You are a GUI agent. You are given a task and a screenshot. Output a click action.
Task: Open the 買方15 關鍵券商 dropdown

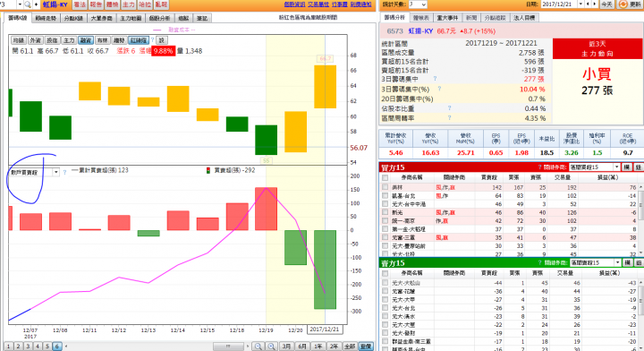594,167
